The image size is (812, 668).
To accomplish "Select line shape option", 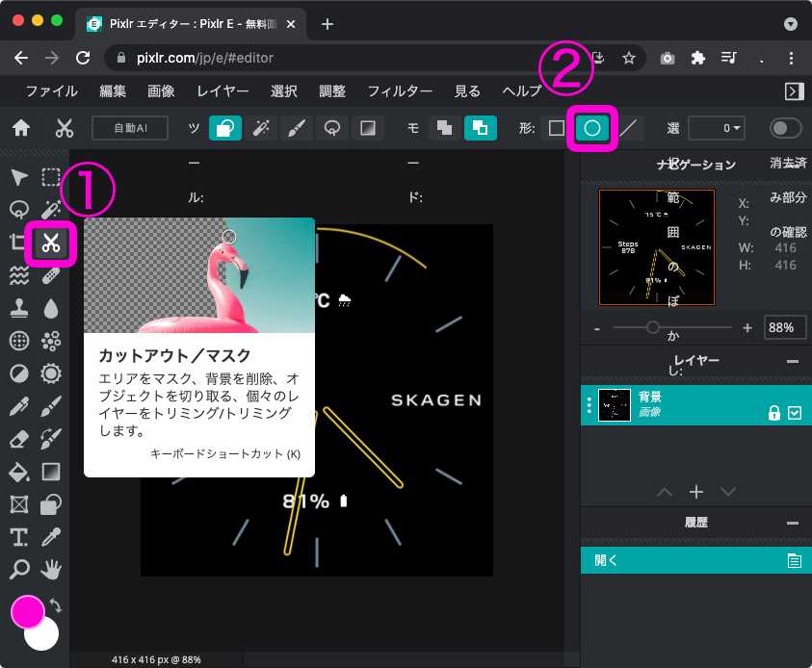I will pos(628,128).
